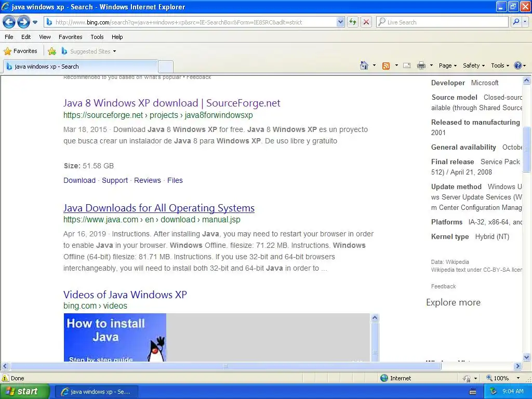532x399 pixels.
Task: Open the Favorites menu in menu bar
Action: tap(71, 37)
